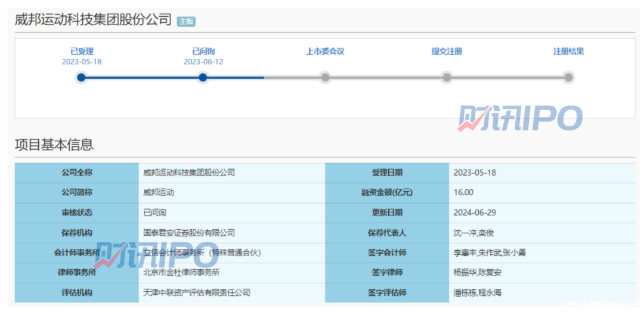
Task: Select the 提交注册 stage label
Action: click(447, 52)
